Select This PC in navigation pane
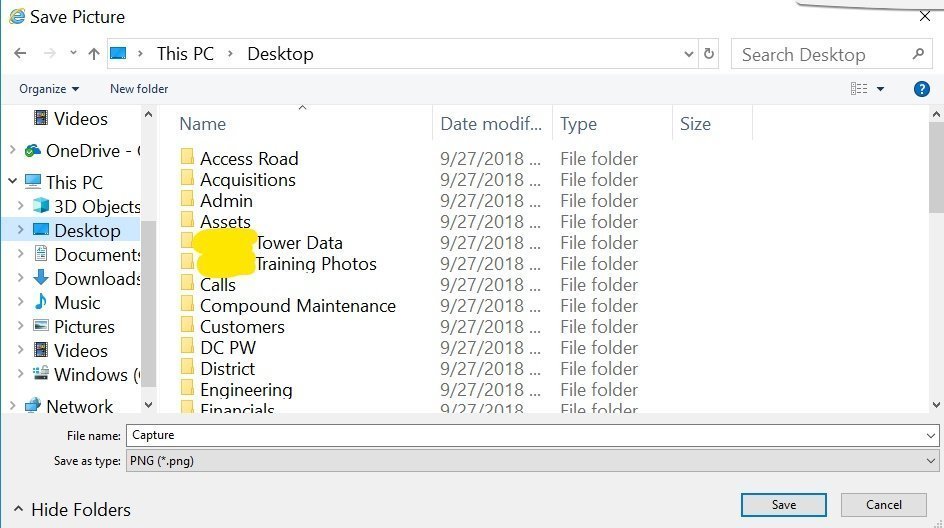The height and width of the screenshot is (528, 944). coord(64,182)
